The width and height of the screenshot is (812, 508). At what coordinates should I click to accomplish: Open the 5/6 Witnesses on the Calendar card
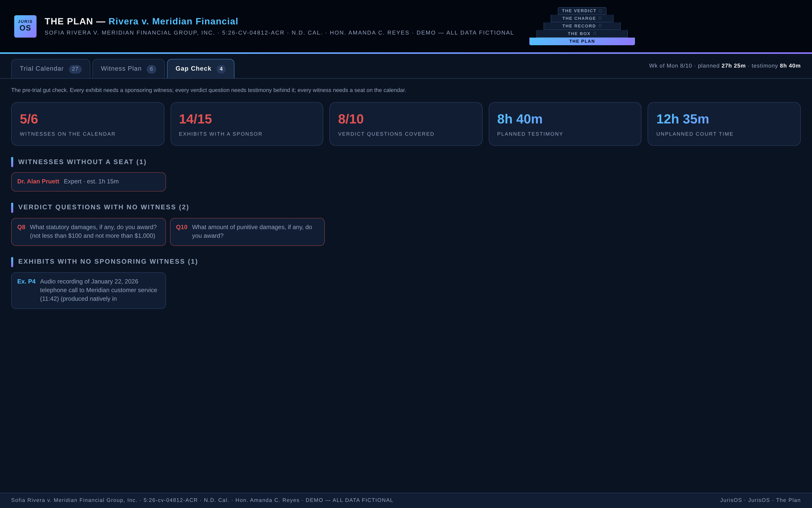[88, 124]
